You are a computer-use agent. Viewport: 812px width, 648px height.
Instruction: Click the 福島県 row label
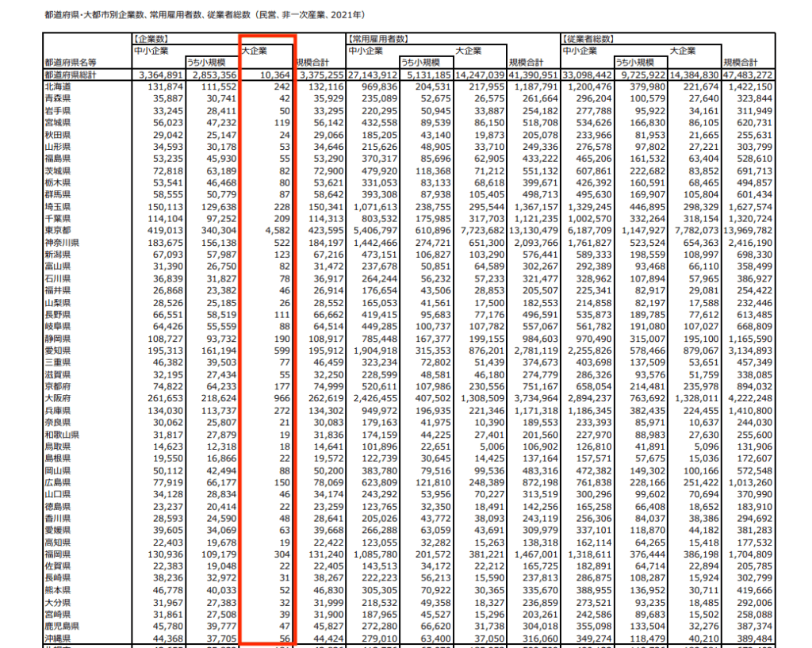[57, 159]
